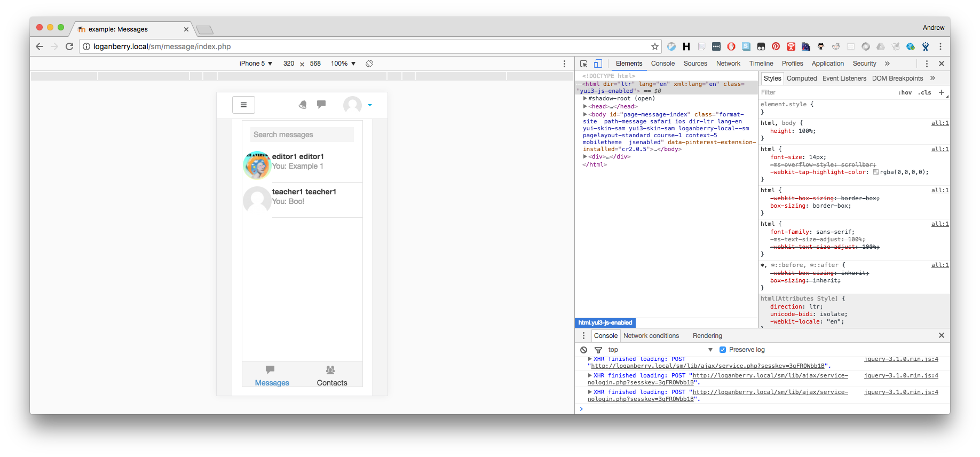
Task: Rotate device orientation icon
Action: click(369, 64)
